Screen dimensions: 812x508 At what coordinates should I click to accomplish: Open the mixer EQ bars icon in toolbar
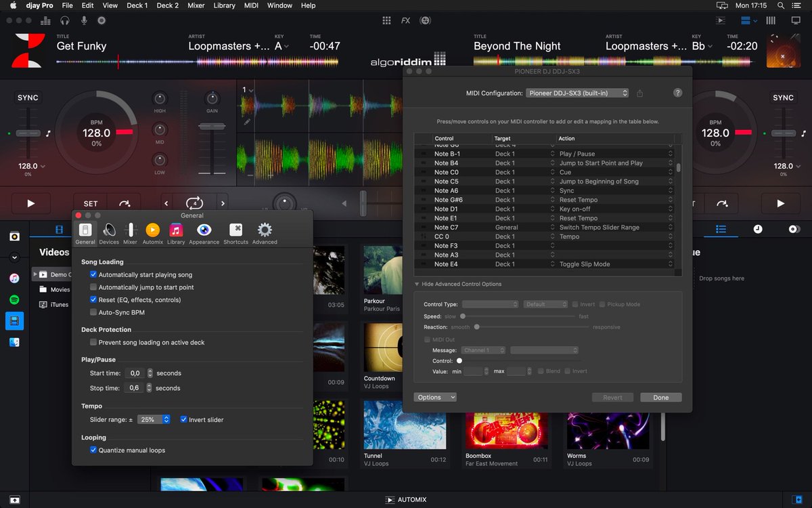point(47,20)
